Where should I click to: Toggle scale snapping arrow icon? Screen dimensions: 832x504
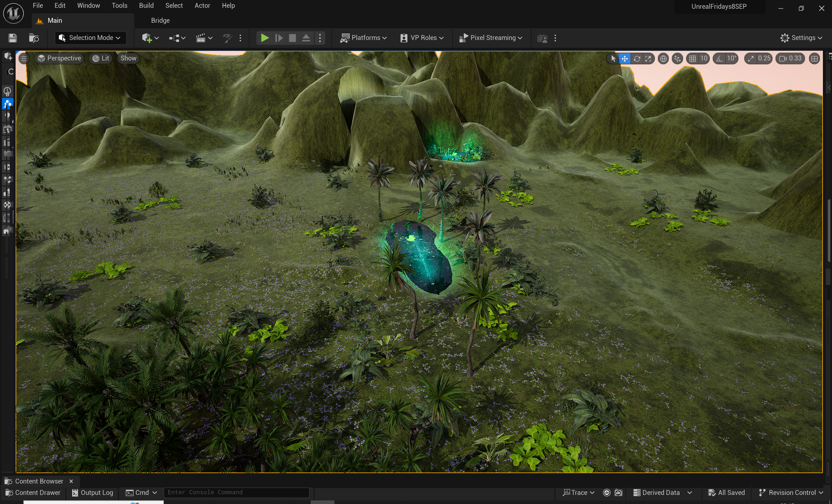coord(751,59)
